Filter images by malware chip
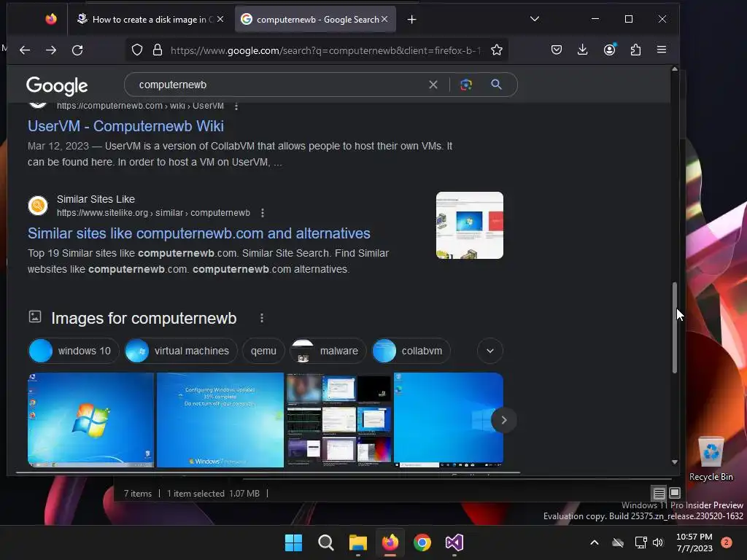 coord(328,351)
